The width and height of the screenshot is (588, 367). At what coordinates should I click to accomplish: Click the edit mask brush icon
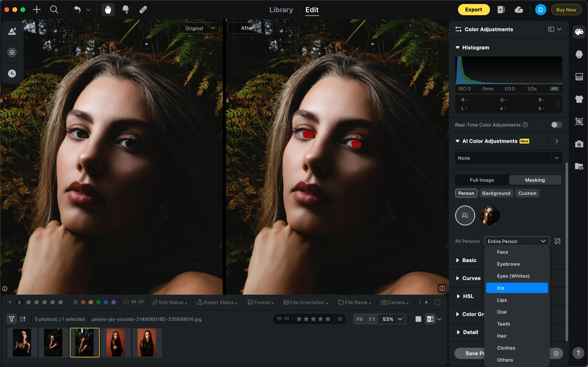click(557, 241)
